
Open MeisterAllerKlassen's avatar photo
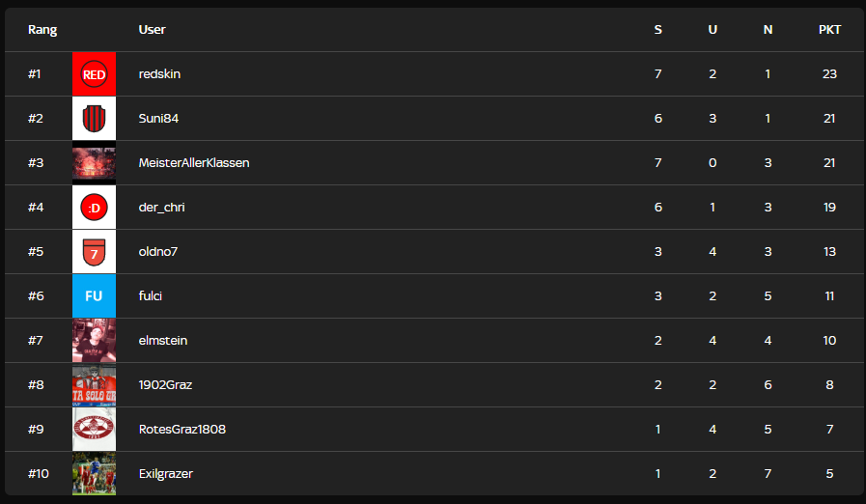pyautogui.click(x=94, y=163)
